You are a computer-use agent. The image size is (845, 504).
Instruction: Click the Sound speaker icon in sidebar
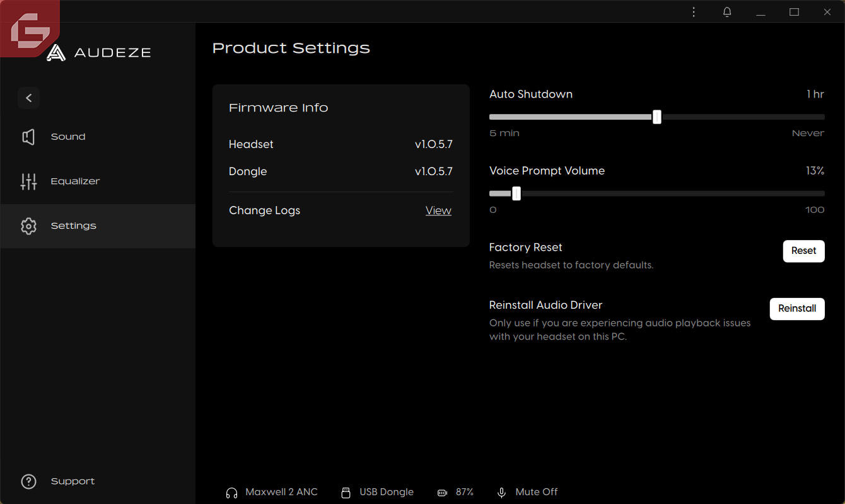click(28, 137)
